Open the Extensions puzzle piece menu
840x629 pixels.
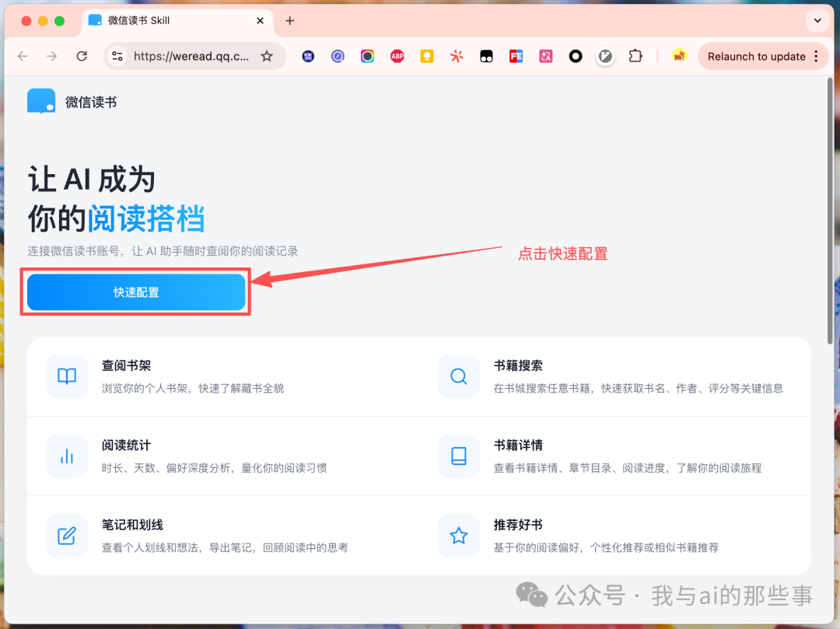635,56
